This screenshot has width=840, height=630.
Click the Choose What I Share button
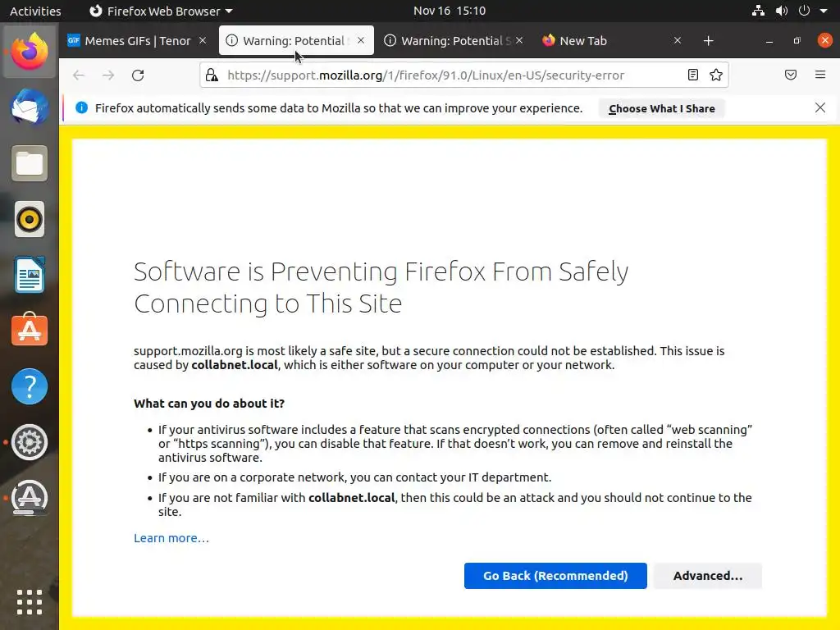(x=661, y=108)
